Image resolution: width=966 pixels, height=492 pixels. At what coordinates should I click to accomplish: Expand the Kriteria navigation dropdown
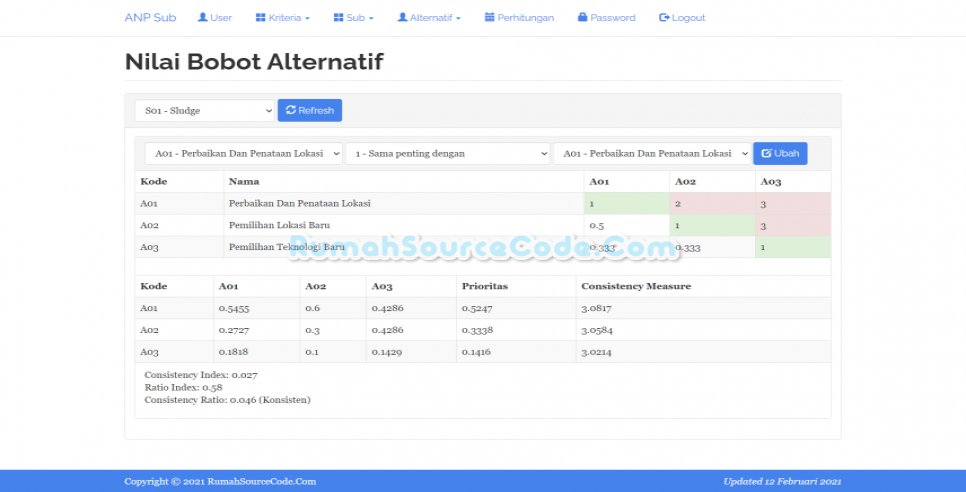(283, 18)
